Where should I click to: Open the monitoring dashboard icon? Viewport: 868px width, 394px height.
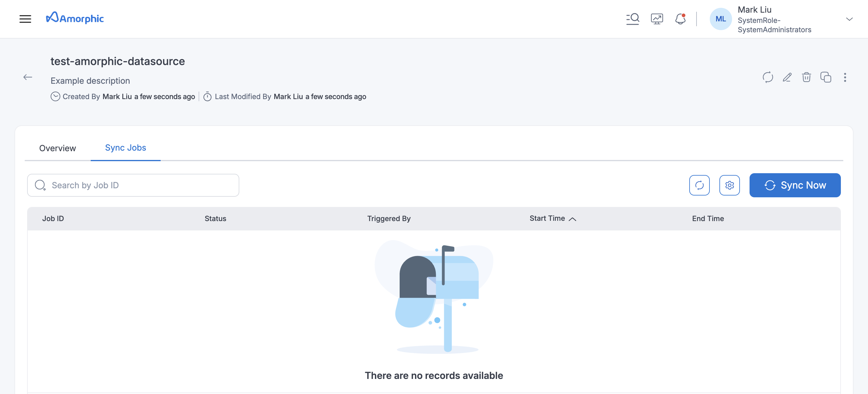656,18
